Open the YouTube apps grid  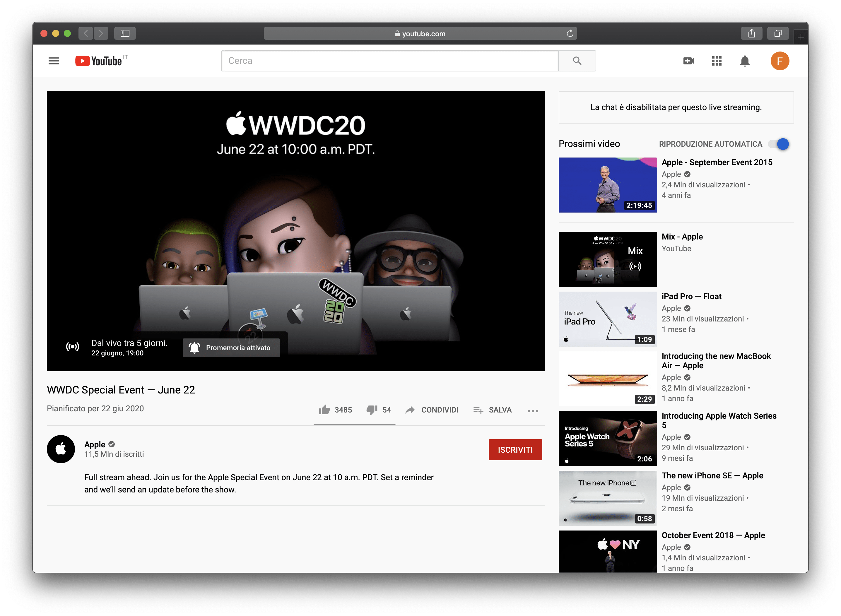(x=717, y=61)
